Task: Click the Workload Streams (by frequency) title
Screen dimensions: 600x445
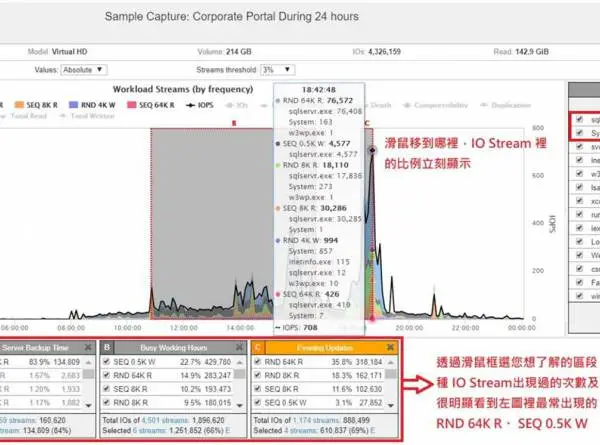Action: point(183,89)
